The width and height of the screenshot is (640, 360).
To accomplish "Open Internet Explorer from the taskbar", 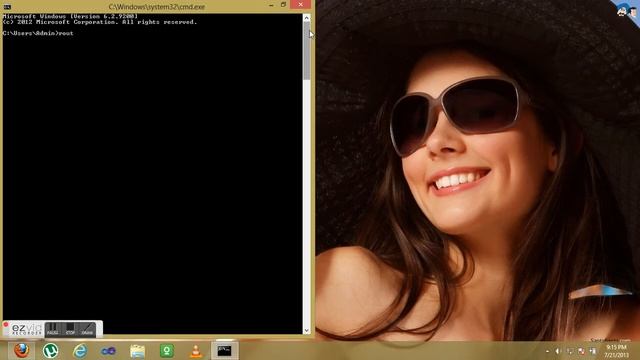I will [x=80, y=351].
